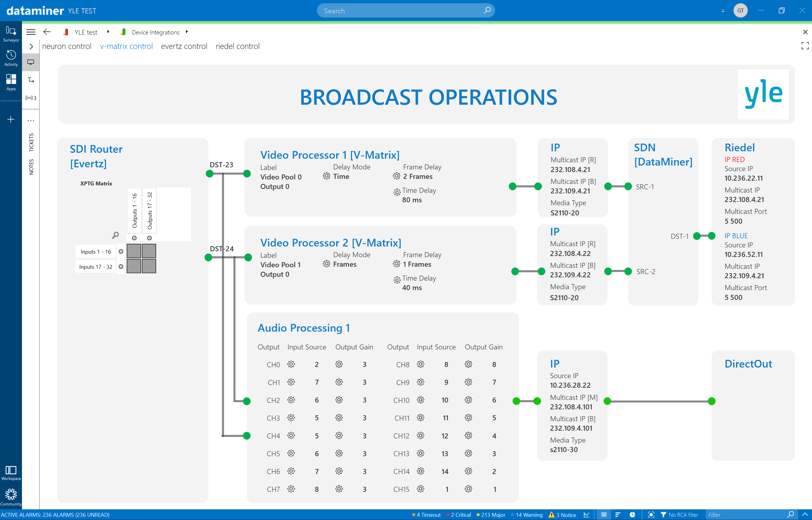Open alarm trend graph icon in status bar

(x=587, y=515)
